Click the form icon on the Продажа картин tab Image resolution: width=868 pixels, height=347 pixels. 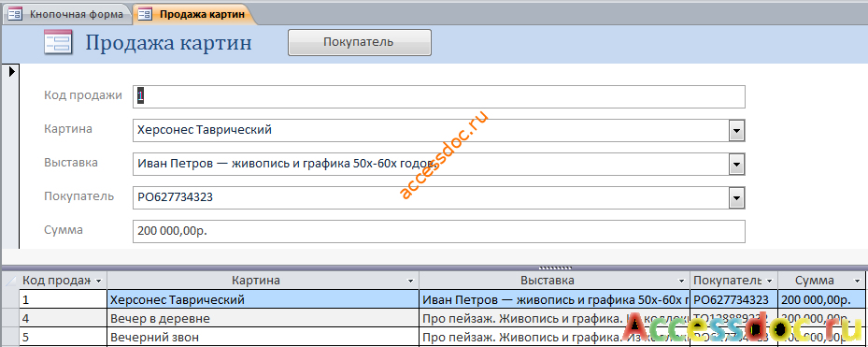pos(145,14)
